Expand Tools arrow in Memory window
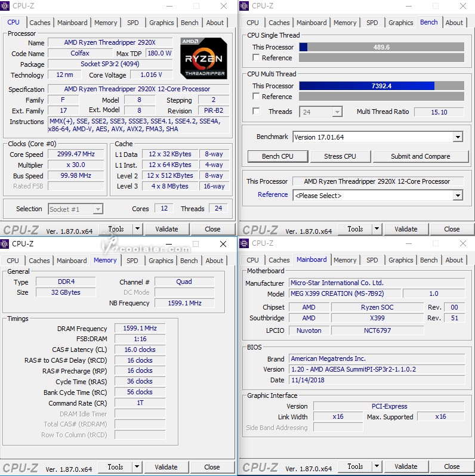Viewport: 475px width, 476px height. [137, 467]
